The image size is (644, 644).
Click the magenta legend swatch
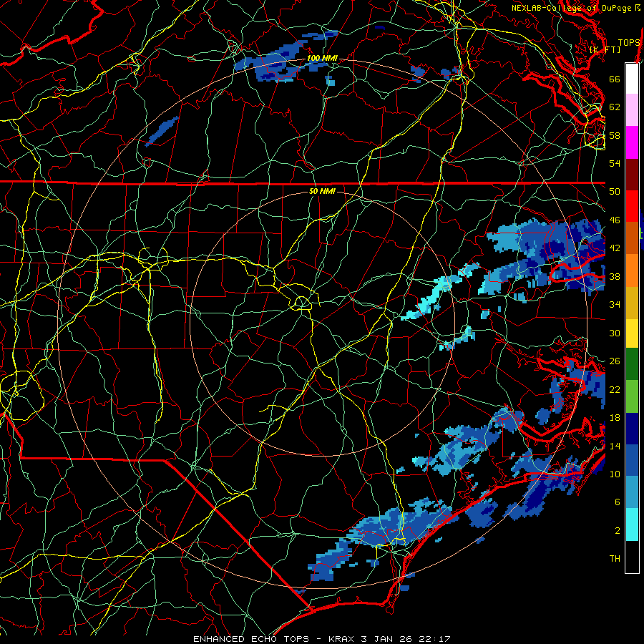pyautogui.click(x=632, y=142)
